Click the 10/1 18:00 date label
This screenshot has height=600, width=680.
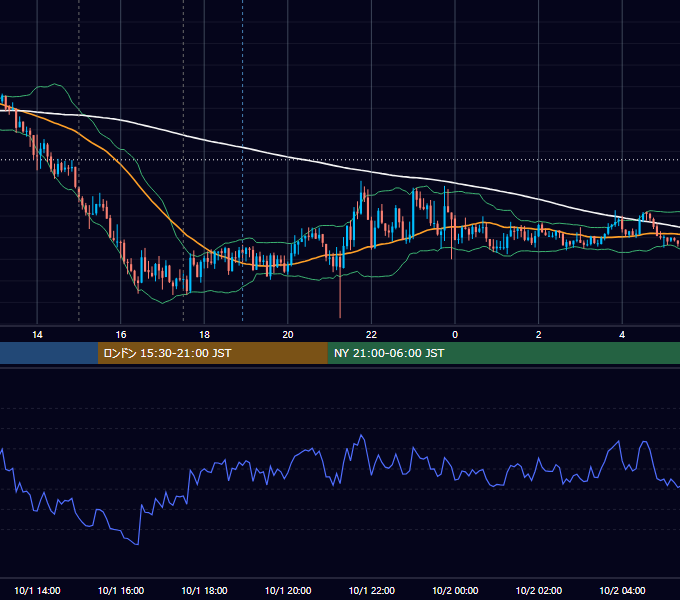click(x=204, y=590)
